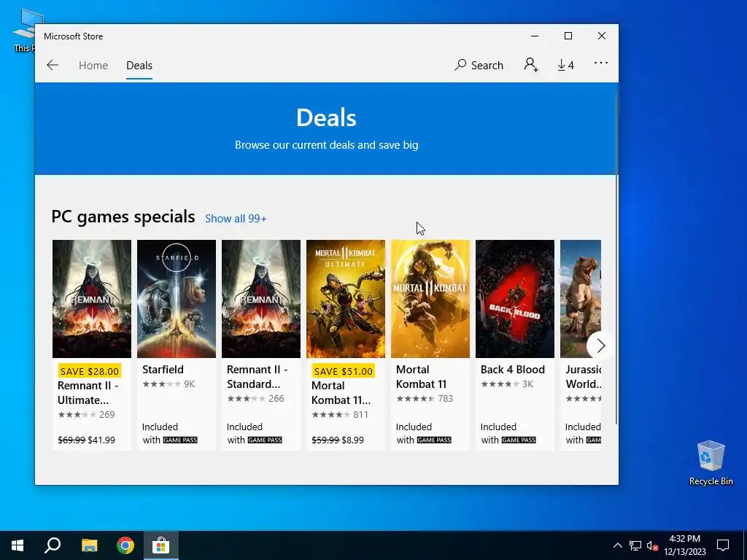The image size is (747, 560).
Task: Open taskbar search magnifier
Action: (53, 545)
